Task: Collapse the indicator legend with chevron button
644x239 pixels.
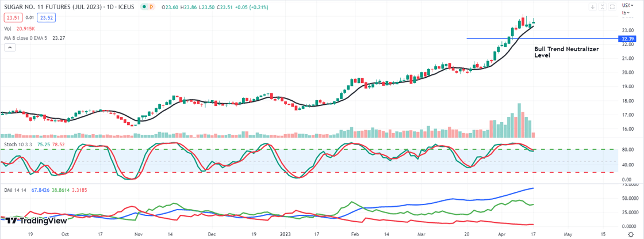Action: pyautogui.click(x=10, y=48)
